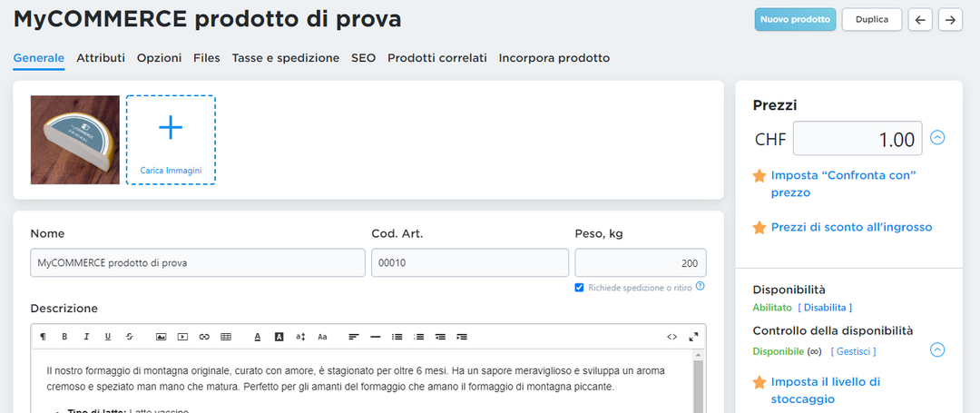Toggle italic formatting in description editor
The height and width of the screenshot is (413, 980).
click(x=86, y=337)
